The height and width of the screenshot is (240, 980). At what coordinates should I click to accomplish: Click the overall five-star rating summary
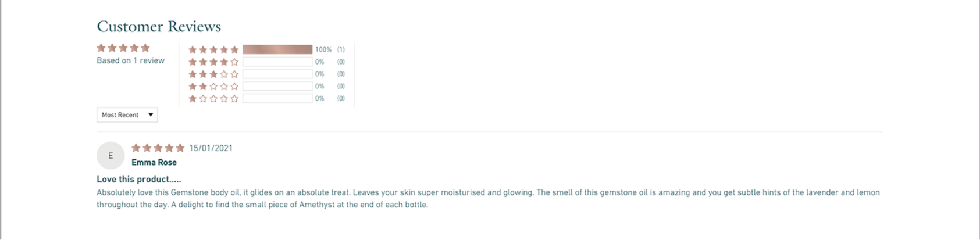(123, 48)
